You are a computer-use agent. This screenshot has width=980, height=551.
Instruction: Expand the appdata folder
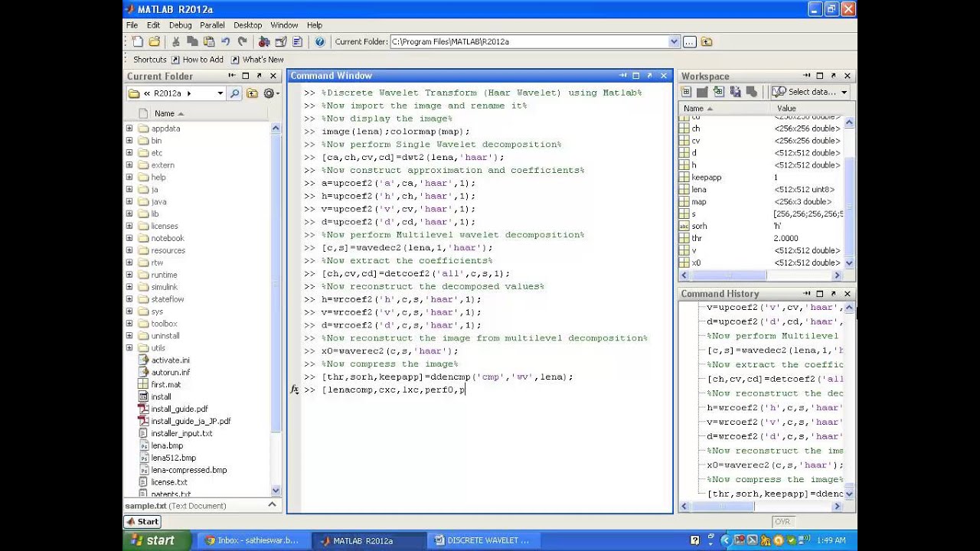pyautogui.click(x=129, y=129)
